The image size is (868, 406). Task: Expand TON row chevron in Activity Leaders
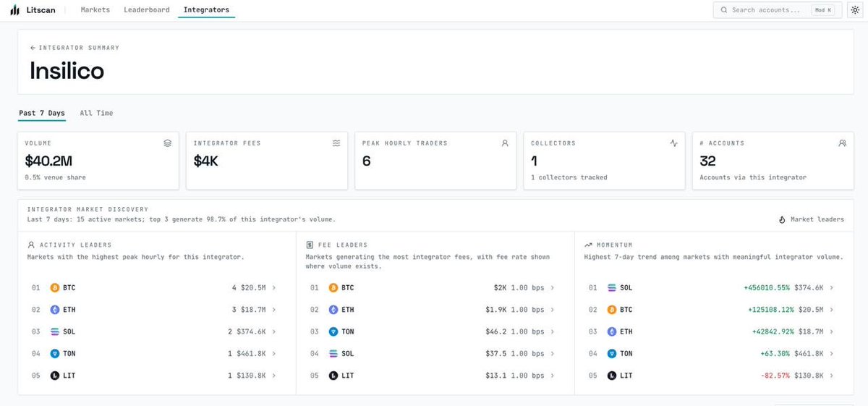pos(274,354)
